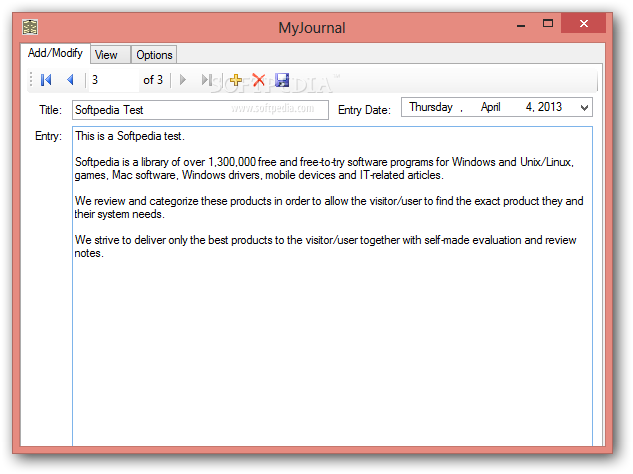Save entry using floppy disk icon
The image size is (633, 474).
[282, 80]
